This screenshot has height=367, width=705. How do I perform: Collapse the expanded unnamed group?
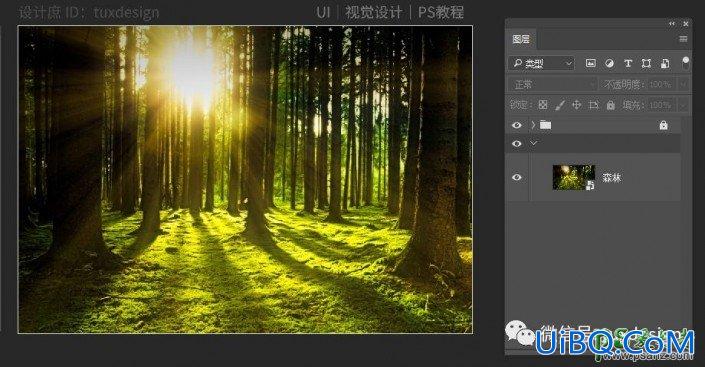(x=534, y=143)
